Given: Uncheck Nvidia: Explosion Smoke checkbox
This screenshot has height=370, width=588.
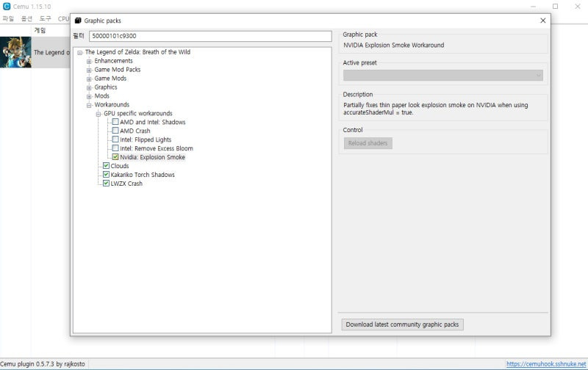Looking at the screenshot, I should [x=115, y=157].
